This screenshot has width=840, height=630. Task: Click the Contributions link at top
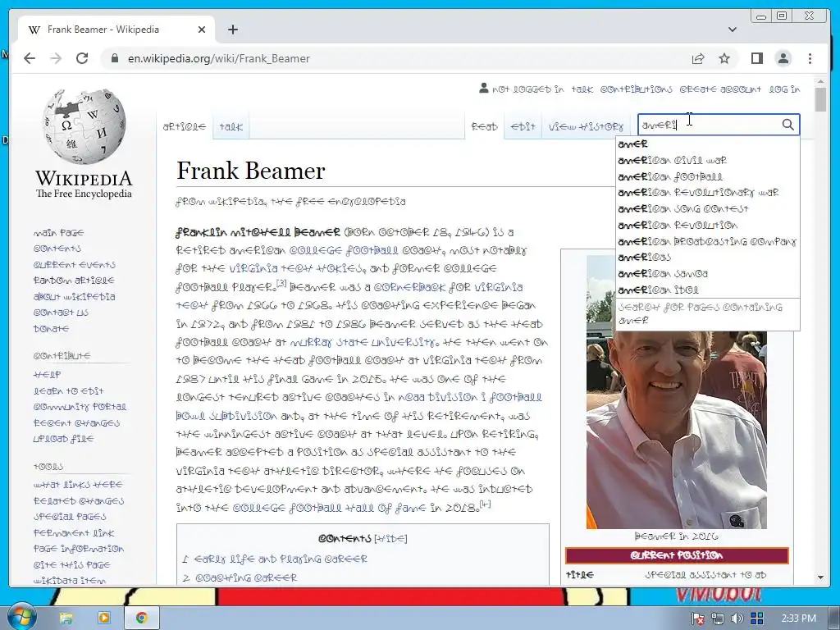[x=636, y=89]
